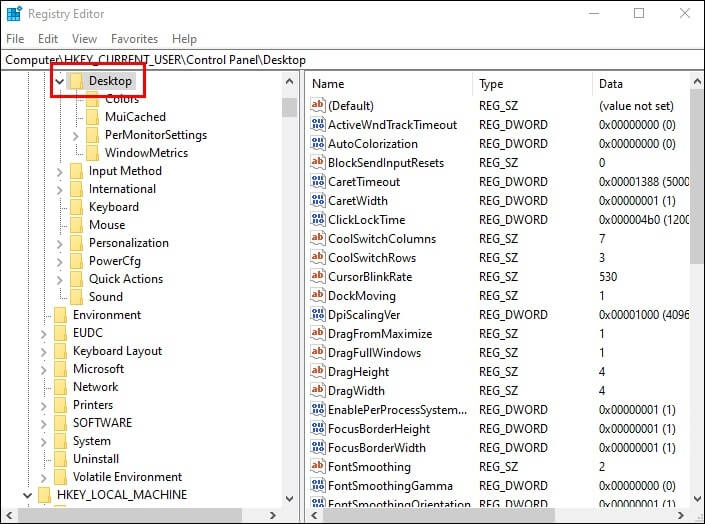The height and width of the screenshot is (524, 705).
Task: Click the tree pane scroll-down arrow
Action: pyautogui.click(x=290, y=498)
